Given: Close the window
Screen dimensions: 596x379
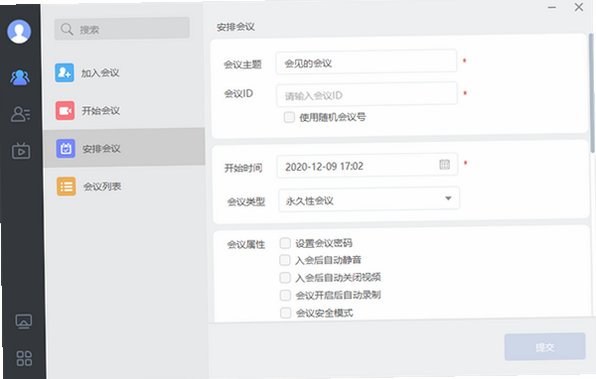Looking at the screenshot, I should coord(579,7).
